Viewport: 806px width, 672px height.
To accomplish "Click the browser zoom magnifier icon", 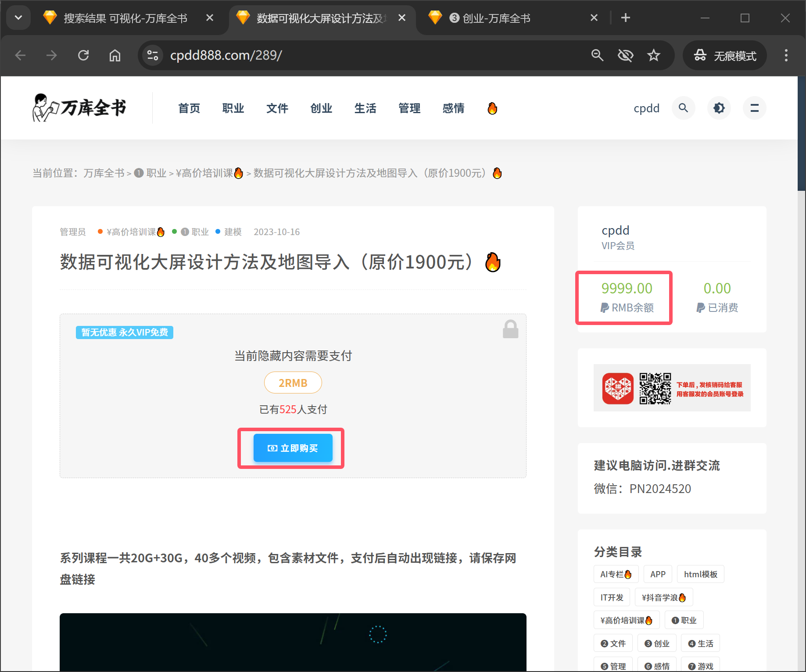I will tap(597, 55).
